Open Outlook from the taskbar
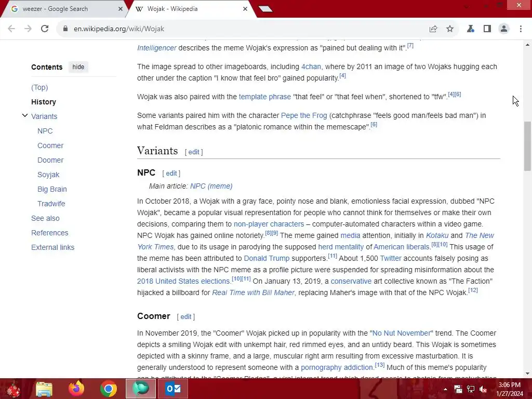The height and width of the screenshot is (399, 532). [x=173, y=389]
